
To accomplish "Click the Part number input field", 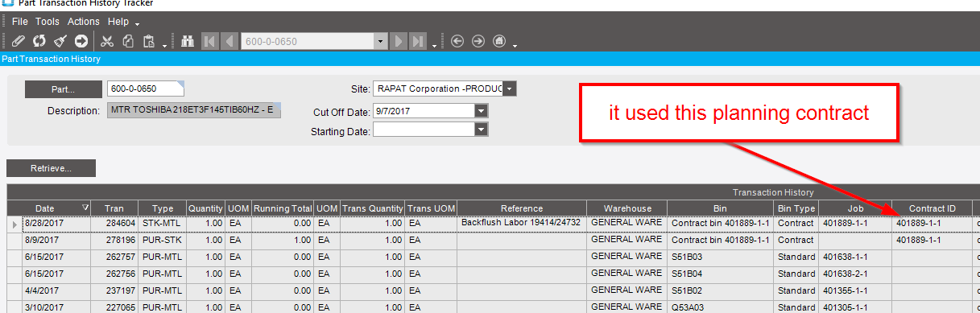I will point(146,89).
